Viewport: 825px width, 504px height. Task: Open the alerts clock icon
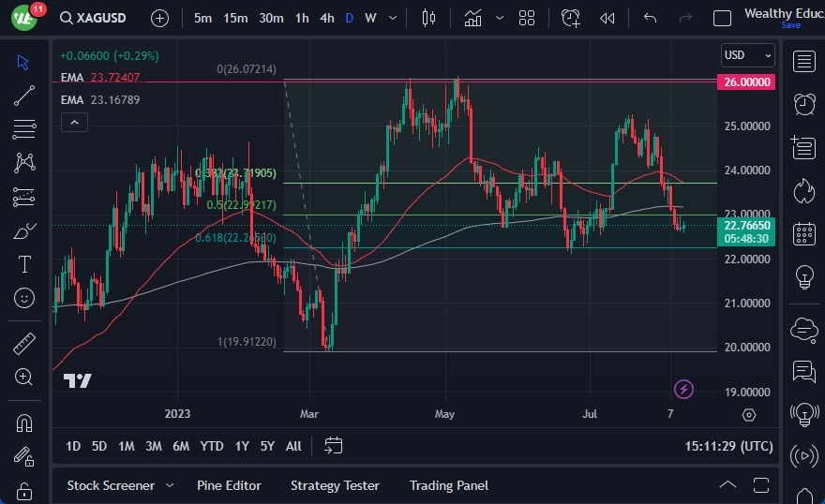click(x=803, y=103)
